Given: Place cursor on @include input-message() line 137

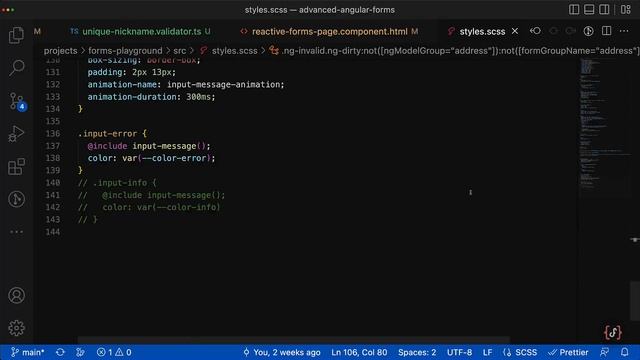Looking at the screenshot, I should 149,146.
